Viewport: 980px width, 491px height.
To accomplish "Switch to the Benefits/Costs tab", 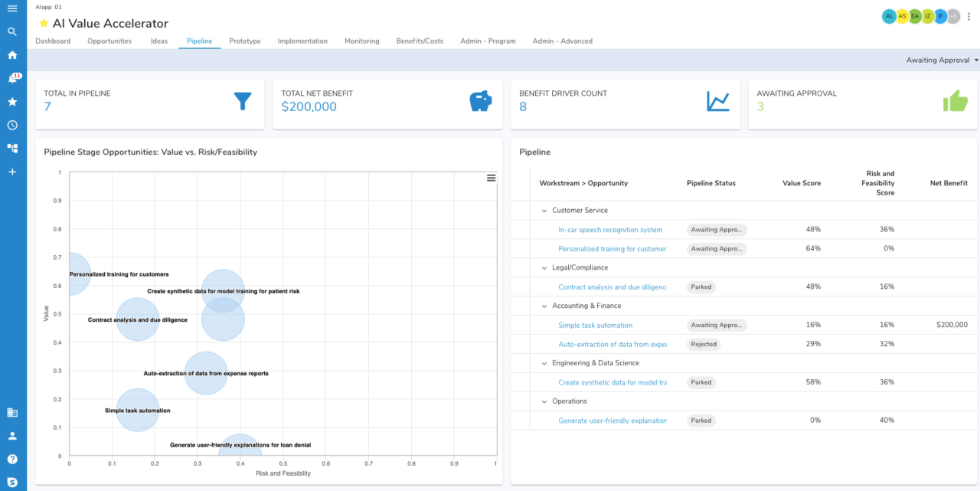I will click(x=420, y=41).
